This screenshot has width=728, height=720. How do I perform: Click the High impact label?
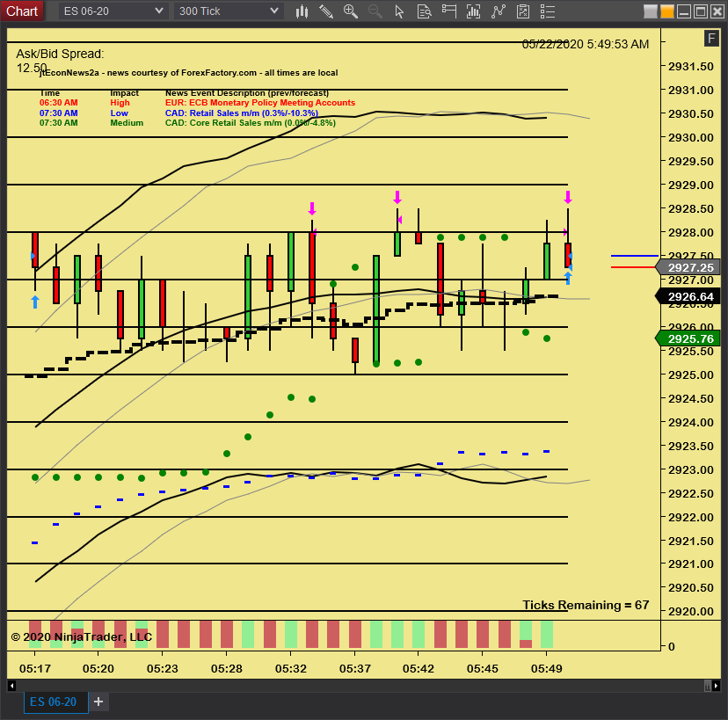[x=120, y=103]
